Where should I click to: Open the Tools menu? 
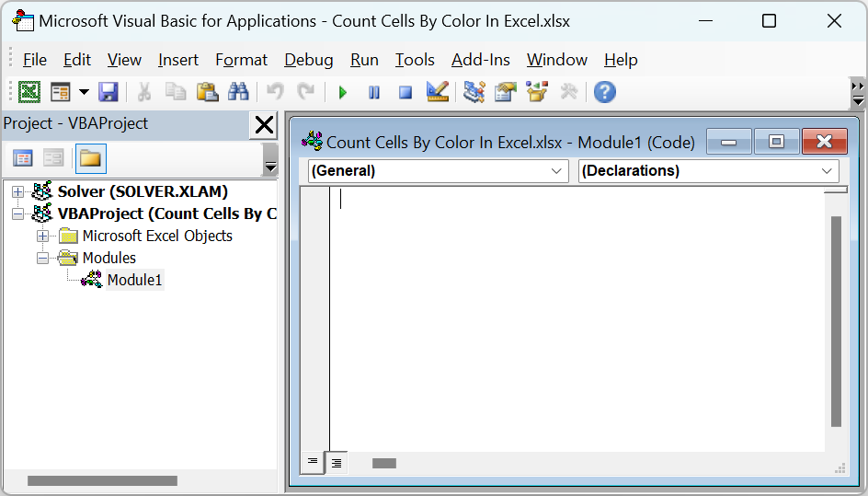(415, 60)
